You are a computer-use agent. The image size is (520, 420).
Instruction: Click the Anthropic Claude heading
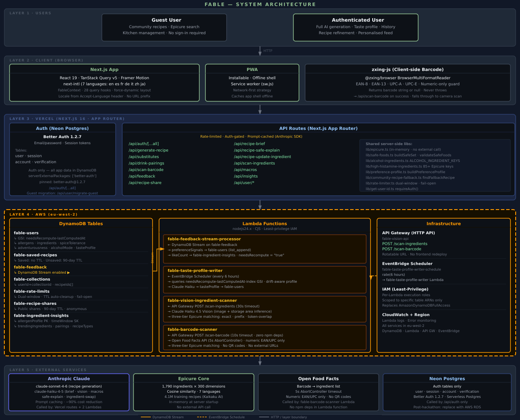[69, 379]
